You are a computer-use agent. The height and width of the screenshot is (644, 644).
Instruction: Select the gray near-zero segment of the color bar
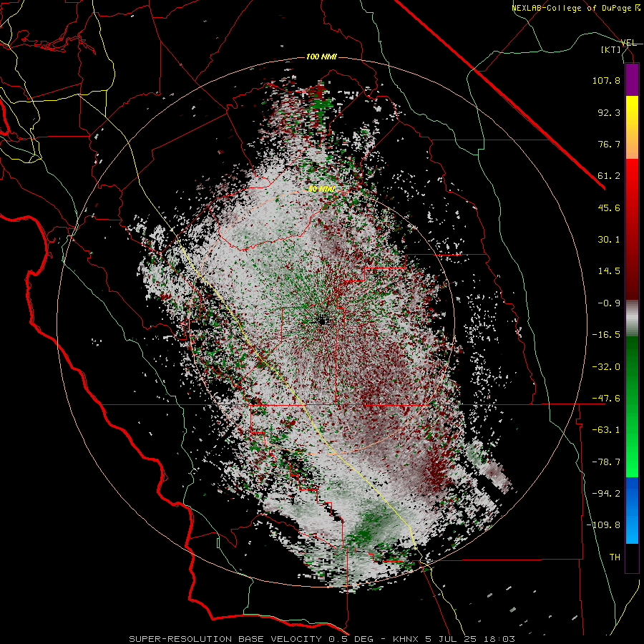pyautogui.click(x=632, y=318)
